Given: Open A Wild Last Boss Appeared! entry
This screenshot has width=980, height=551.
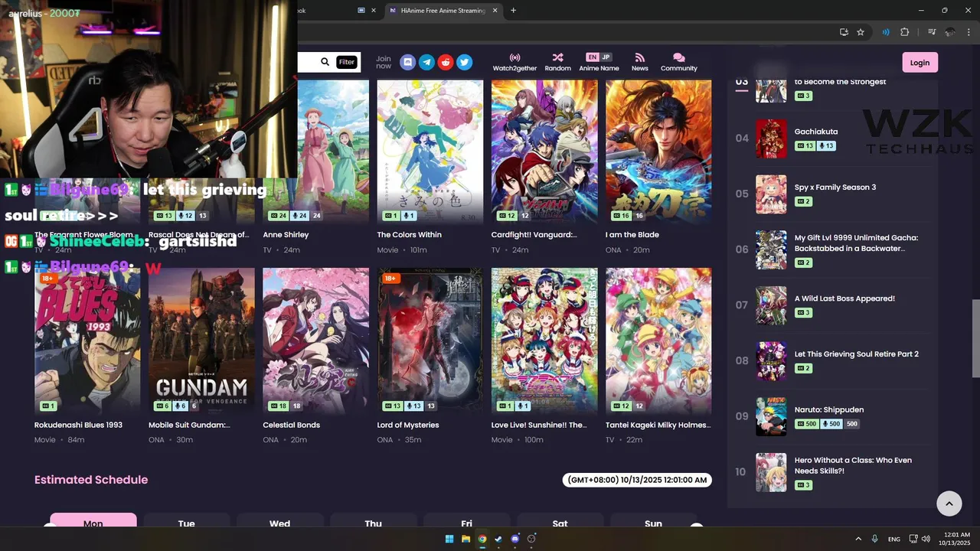Looking at the screenshot, I should click(x=844, y=298).
